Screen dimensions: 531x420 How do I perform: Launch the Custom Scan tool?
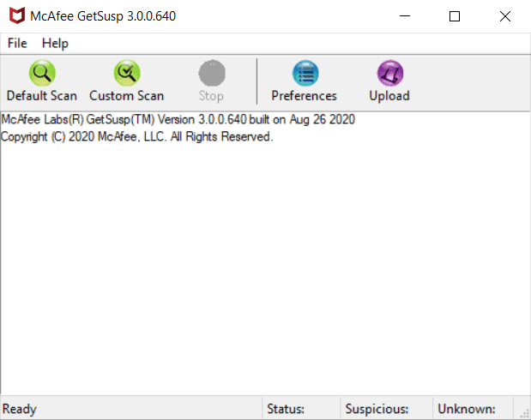(x=127, y=81)
